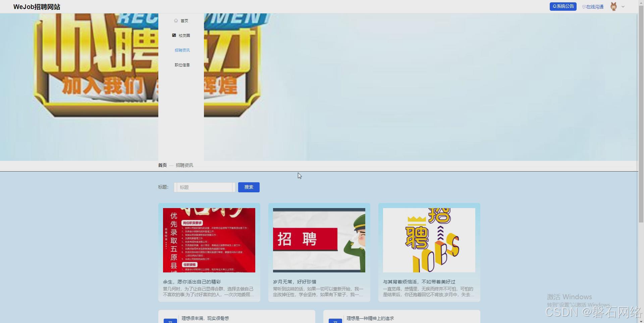Open the 系统公告 announcements button
Viewport: 644px width, 323px height.
563,6
